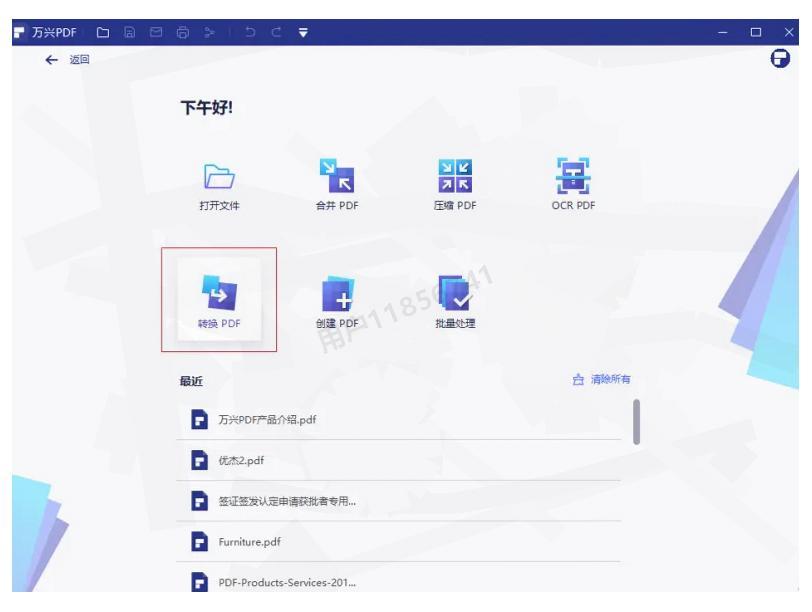Click the 批量处理 icon
812x612 pixels.
pyautogui.click(x=455, y=293)
